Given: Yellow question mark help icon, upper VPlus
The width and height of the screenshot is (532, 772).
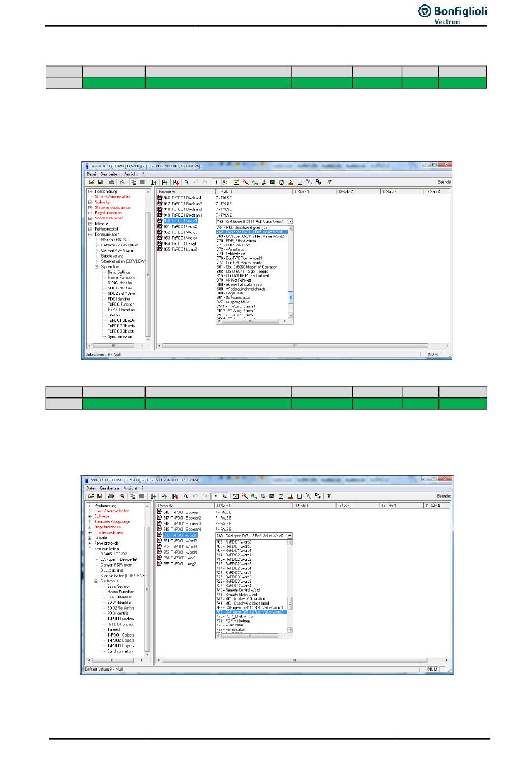Looking at the screenshot, I should 329,182.
